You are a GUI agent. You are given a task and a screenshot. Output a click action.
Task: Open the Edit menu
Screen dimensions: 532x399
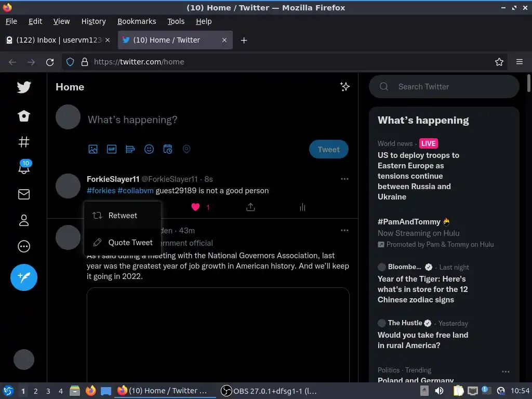pyautogui.click(x=35, y=21)
